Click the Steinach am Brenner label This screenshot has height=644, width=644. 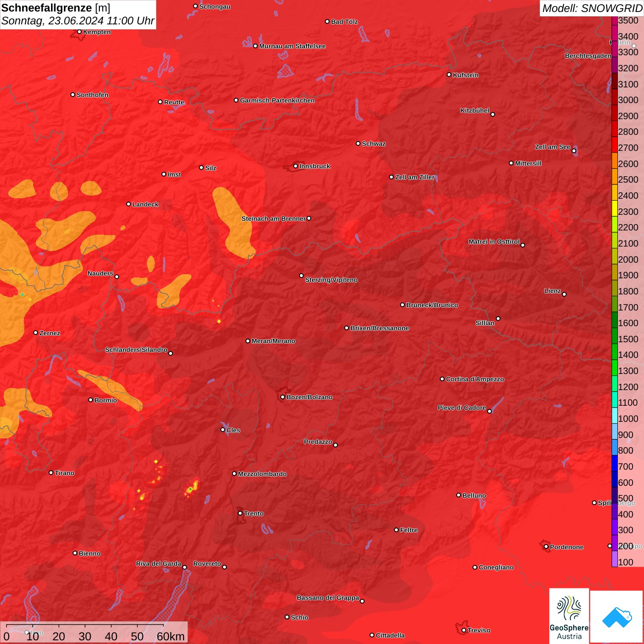click(x=274, y=218)
